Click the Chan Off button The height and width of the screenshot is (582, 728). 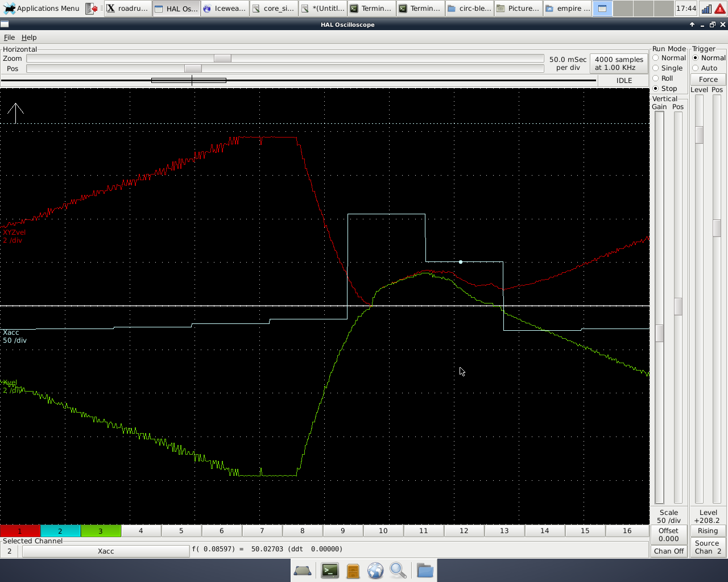click(x=668, y=551)
